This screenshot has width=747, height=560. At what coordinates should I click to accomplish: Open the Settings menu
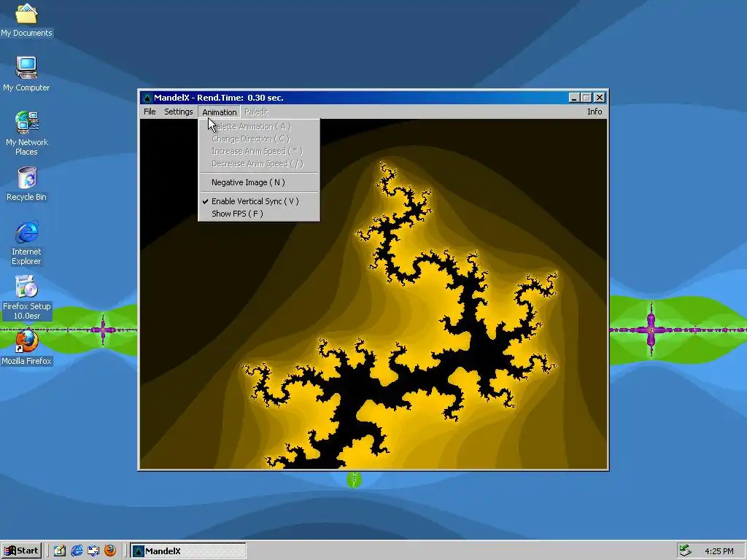[178, 112]
